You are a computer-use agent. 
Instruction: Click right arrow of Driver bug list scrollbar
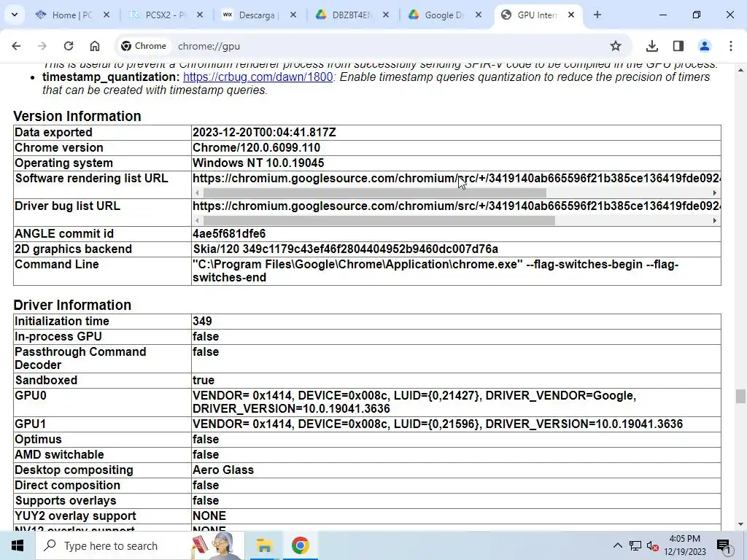tap(715, 220)
